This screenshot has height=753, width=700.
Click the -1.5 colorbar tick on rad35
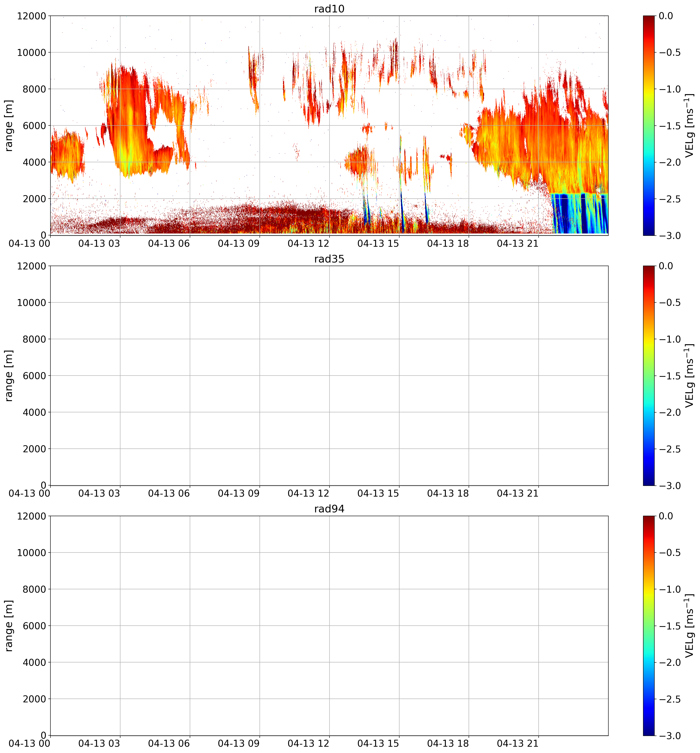pyautogui.click(x=670, y=376)
